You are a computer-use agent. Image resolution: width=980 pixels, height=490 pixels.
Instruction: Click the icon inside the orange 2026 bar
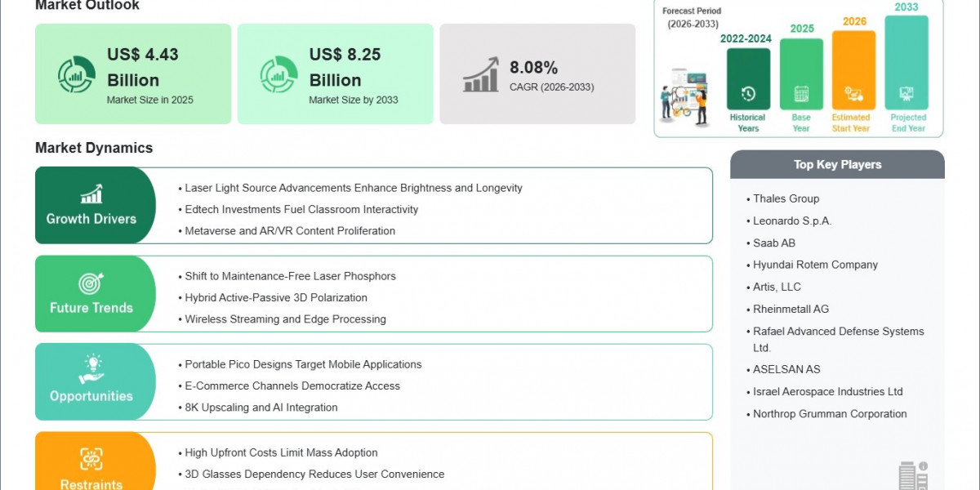853,94
